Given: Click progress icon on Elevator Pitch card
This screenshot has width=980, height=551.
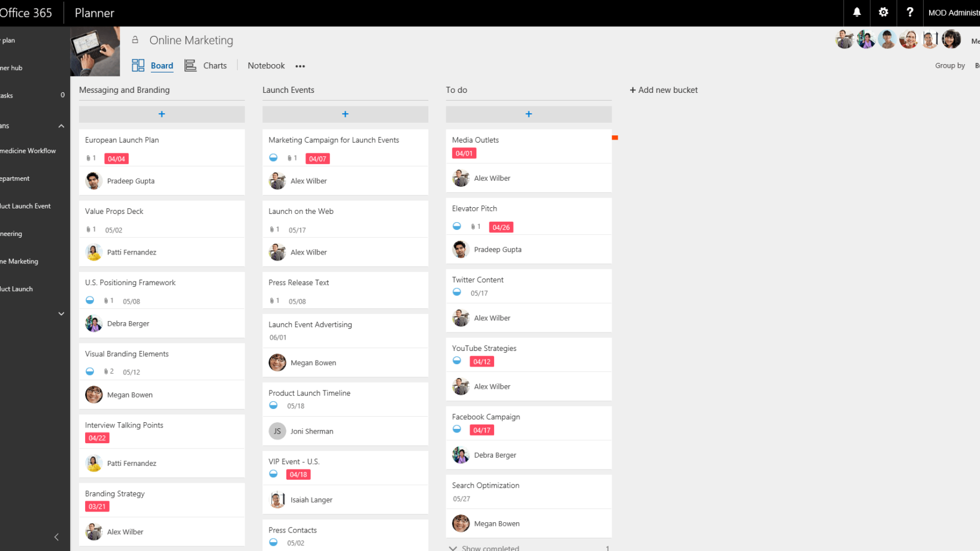Looking at the screenshot, I should point(456,226).
